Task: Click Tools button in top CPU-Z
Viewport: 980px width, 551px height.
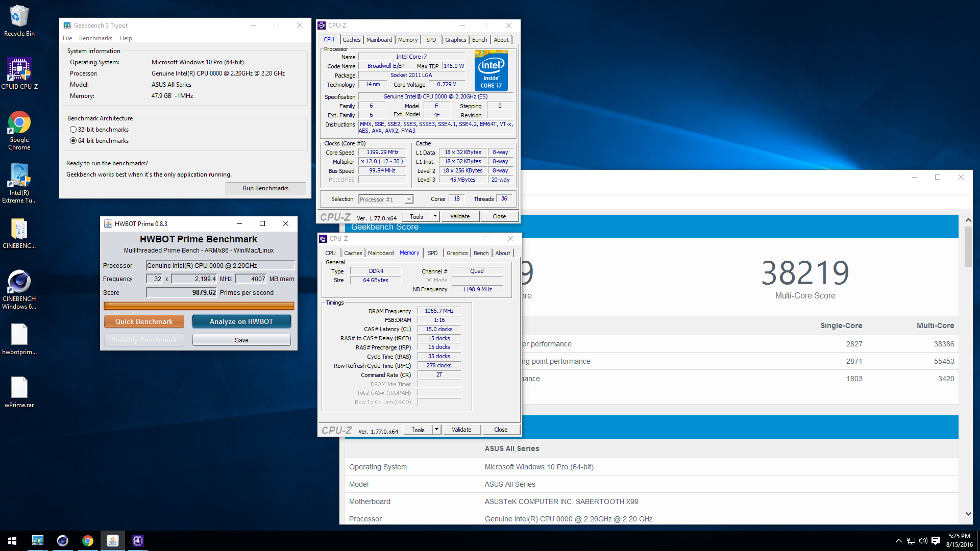Action: pyautogui.click(x=416, y=216)
